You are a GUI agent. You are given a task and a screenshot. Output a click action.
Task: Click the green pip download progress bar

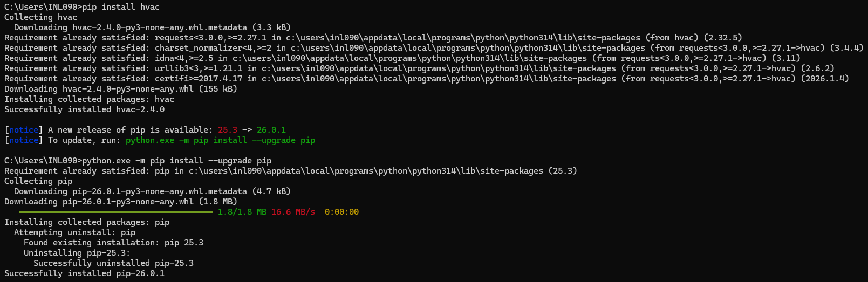116,212
